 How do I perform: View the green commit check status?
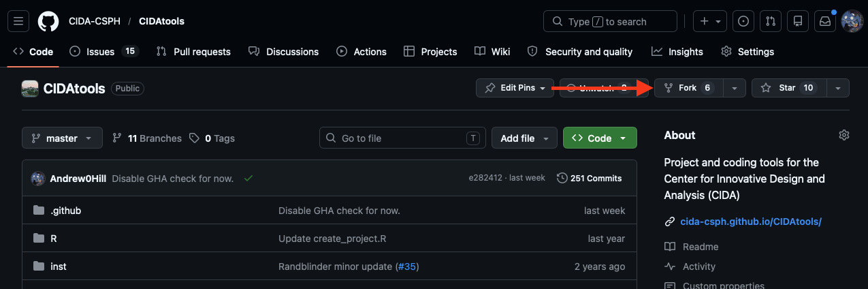point(248,178)
